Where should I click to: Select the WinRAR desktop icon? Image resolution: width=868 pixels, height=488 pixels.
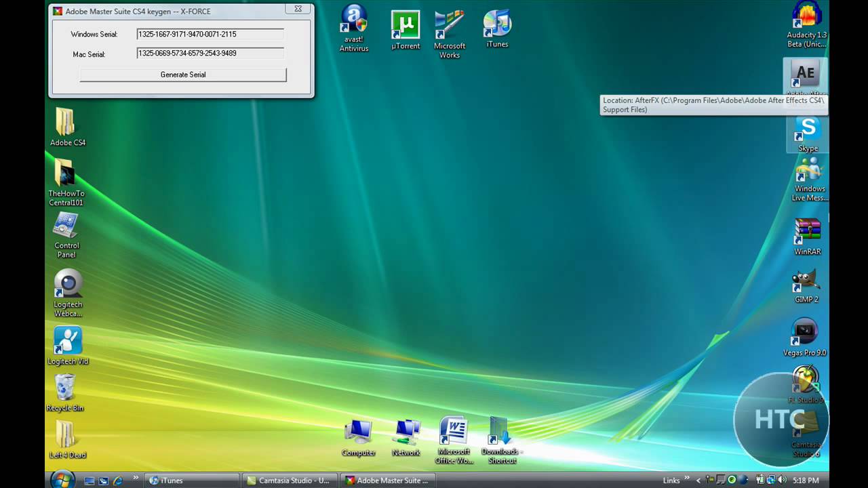[x=808, y=236]
